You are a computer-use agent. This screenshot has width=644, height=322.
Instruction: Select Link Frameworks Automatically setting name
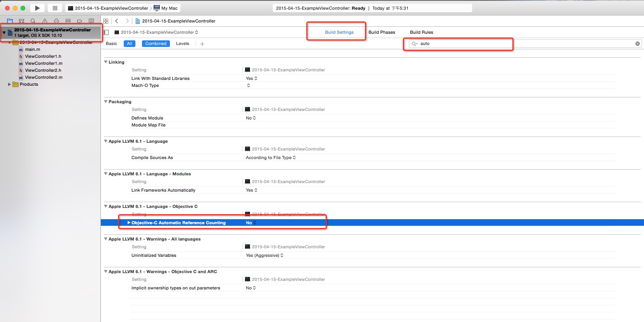(163, 190)
